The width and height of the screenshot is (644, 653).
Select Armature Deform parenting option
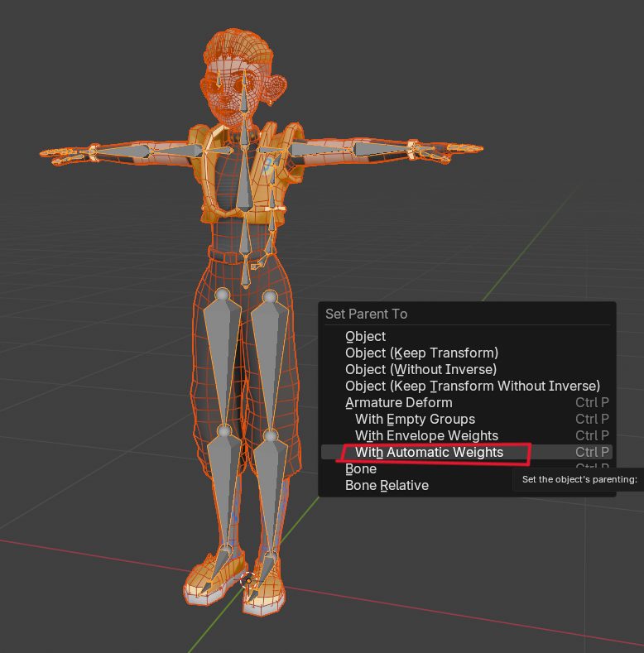tap(398, 402)
